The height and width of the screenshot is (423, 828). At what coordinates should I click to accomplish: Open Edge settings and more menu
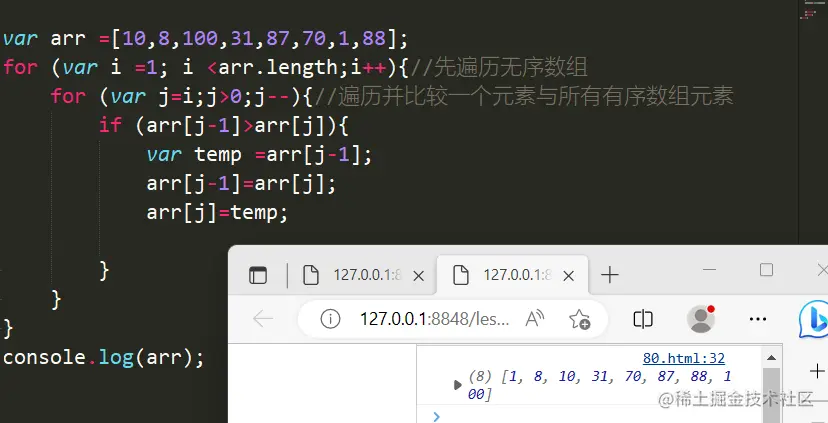click(x=758, y=319)
